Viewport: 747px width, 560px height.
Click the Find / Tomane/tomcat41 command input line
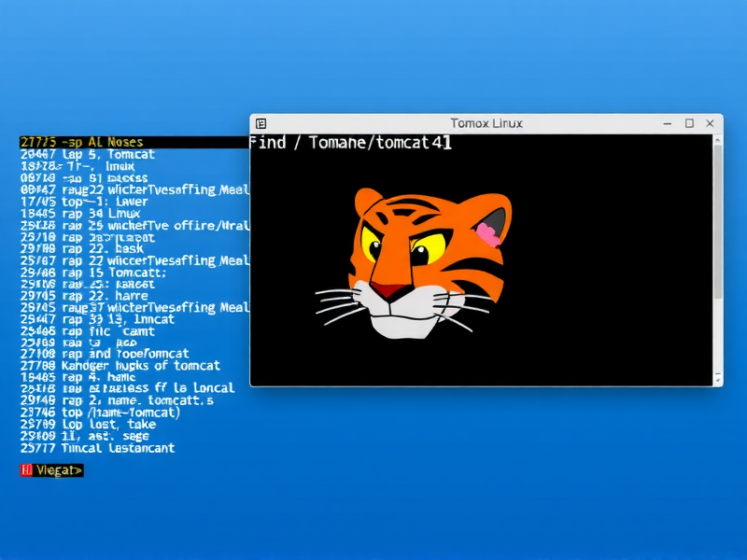345,143
